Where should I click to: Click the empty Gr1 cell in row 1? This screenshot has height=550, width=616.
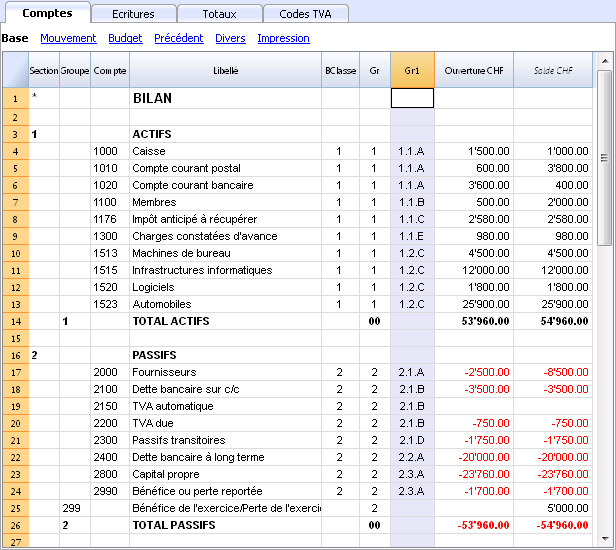[412, 98]
